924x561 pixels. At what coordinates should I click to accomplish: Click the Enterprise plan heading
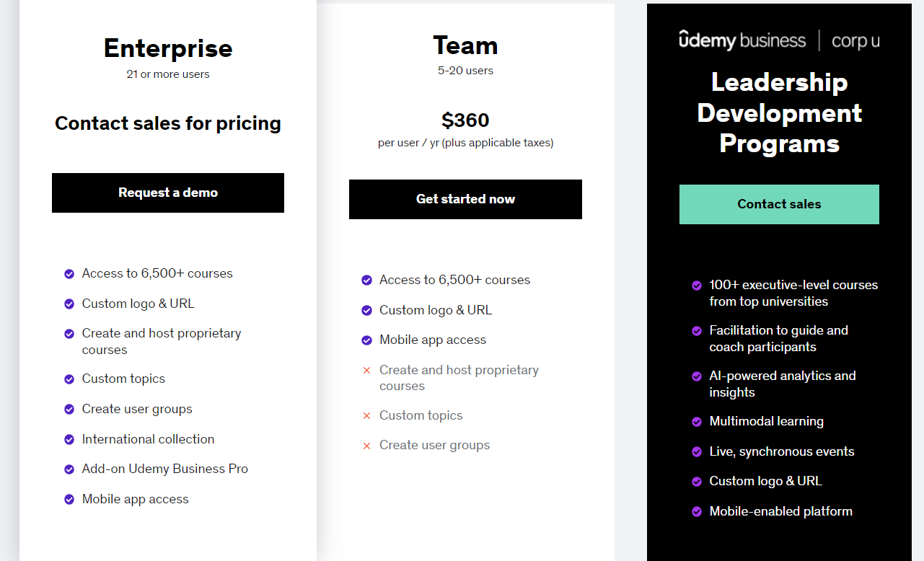click(168, 48)
